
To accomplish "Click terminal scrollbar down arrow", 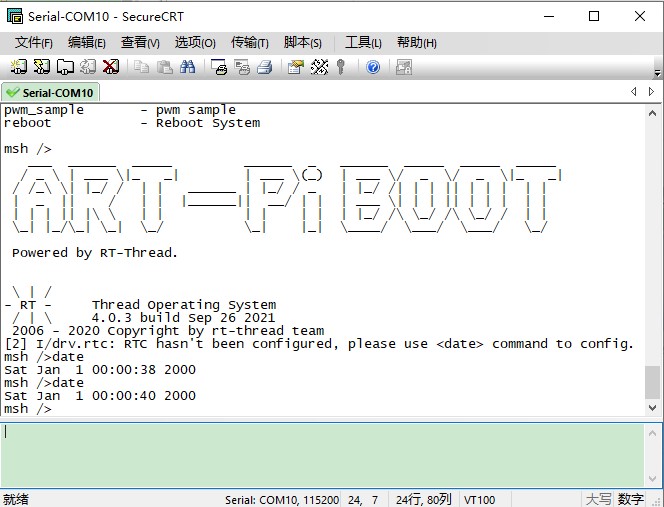I will pyautogui.click(x=653, y=407).
